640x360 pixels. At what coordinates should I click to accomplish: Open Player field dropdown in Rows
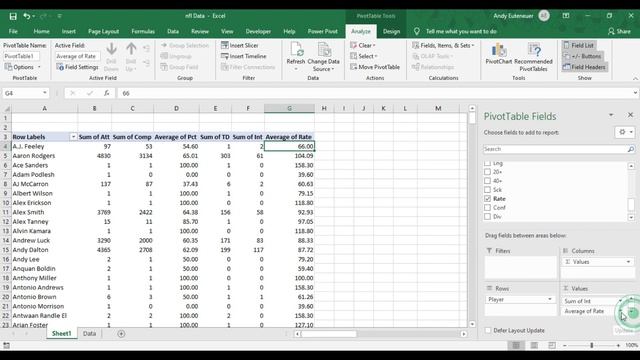[x=550, y=300]
